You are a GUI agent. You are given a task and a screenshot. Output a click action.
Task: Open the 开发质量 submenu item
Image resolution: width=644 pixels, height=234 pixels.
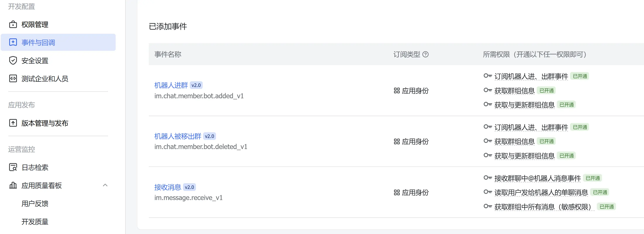[x=35, y=222]
